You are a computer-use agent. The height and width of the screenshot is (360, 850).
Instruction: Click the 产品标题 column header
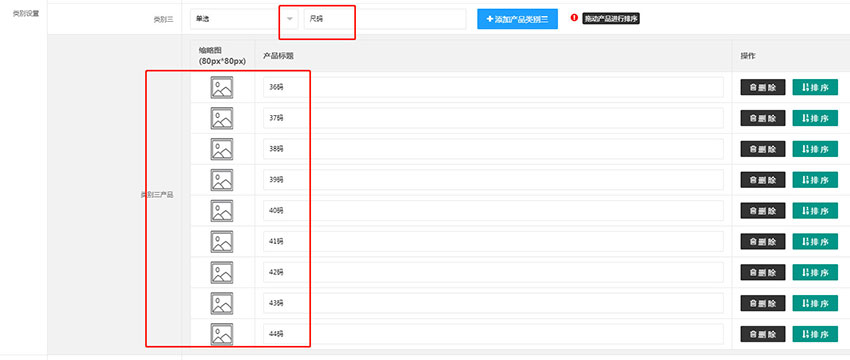279,56
